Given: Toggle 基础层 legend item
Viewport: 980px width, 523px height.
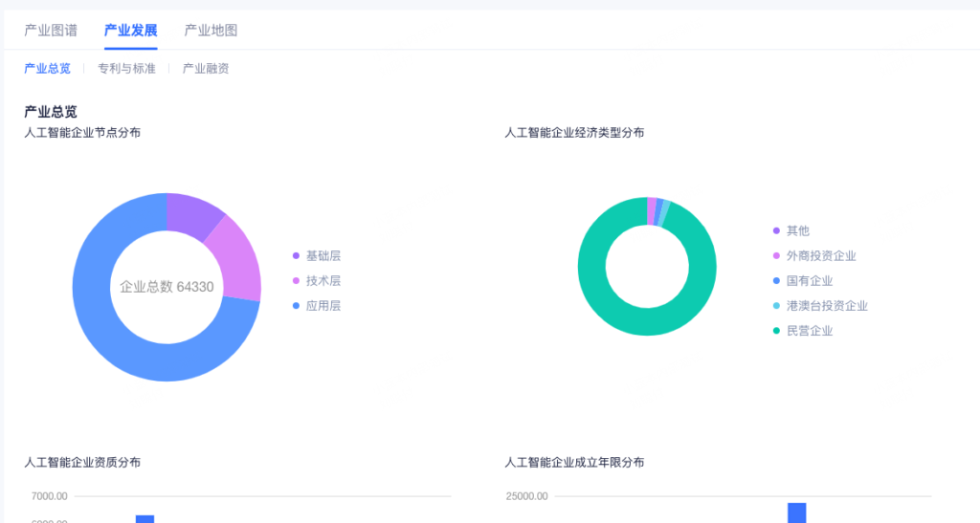Looking at the screenshot, I should (323, 255).
